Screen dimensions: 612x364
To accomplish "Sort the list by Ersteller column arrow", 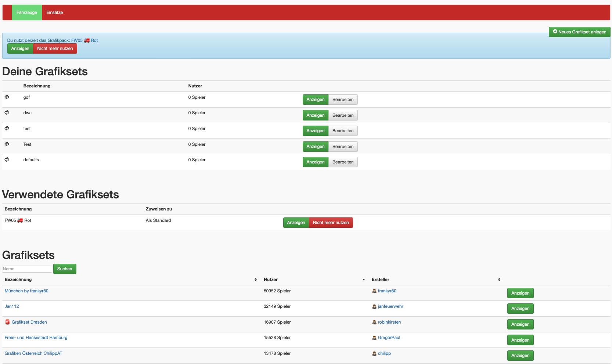I will coord(499,280).
